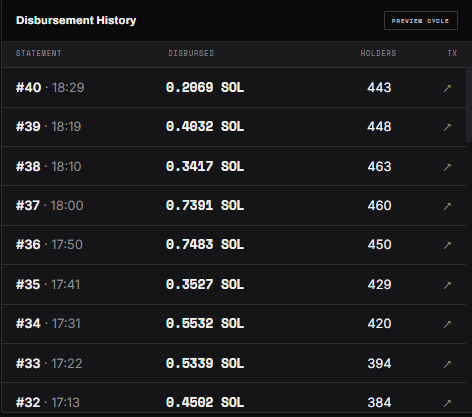Select statement #32 at 17:13

click(x=48, y=402)
